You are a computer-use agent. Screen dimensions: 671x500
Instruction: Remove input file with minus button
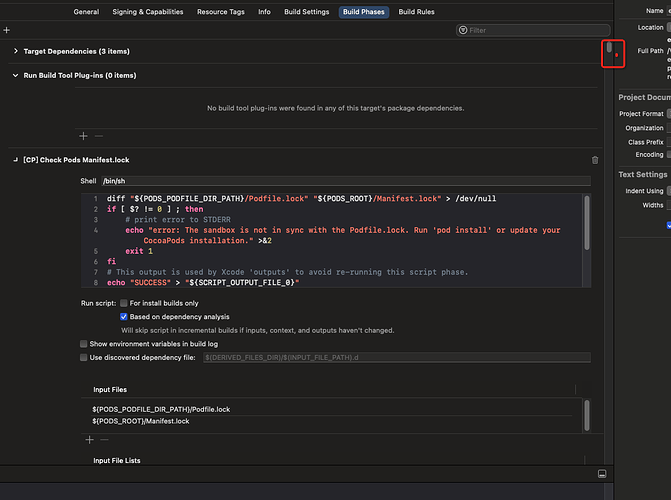pyautogui.click(x=103, y=439)
